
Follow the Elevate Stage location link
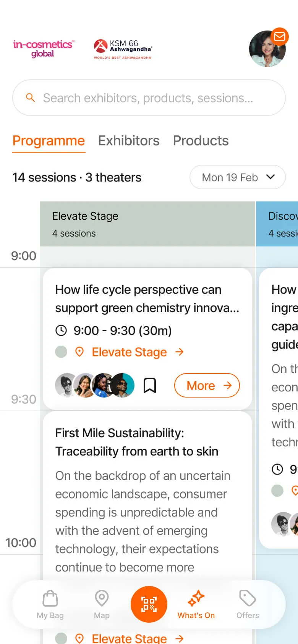130,352
